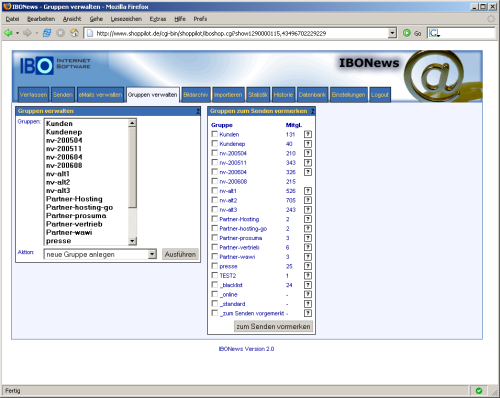Open the Bearbeiten menu
The image size is (500, 398).
41,19
